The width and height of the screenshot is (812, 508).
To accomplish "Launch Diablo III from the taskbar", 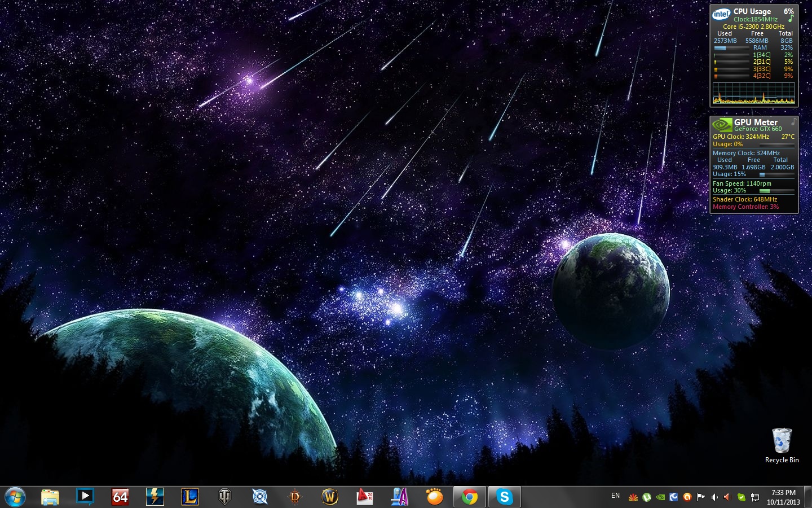I will 295,497.
